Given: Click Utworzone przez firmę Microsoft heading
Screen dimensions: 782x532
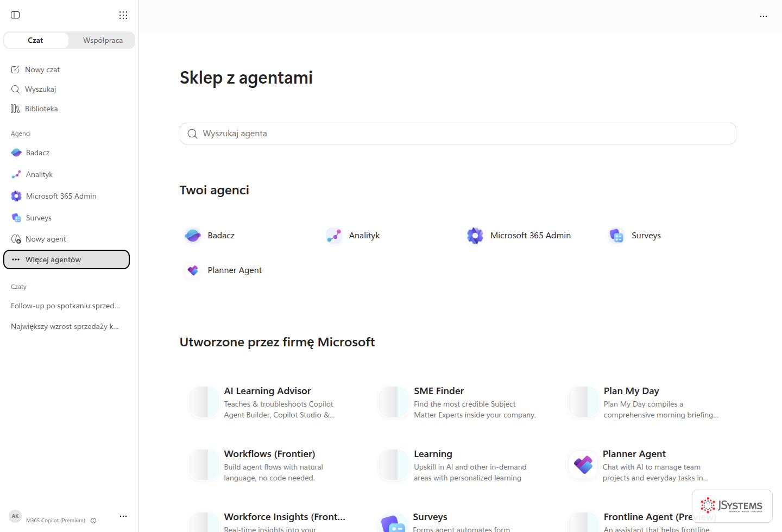Looking at the screenshot, I should point(277,342).
